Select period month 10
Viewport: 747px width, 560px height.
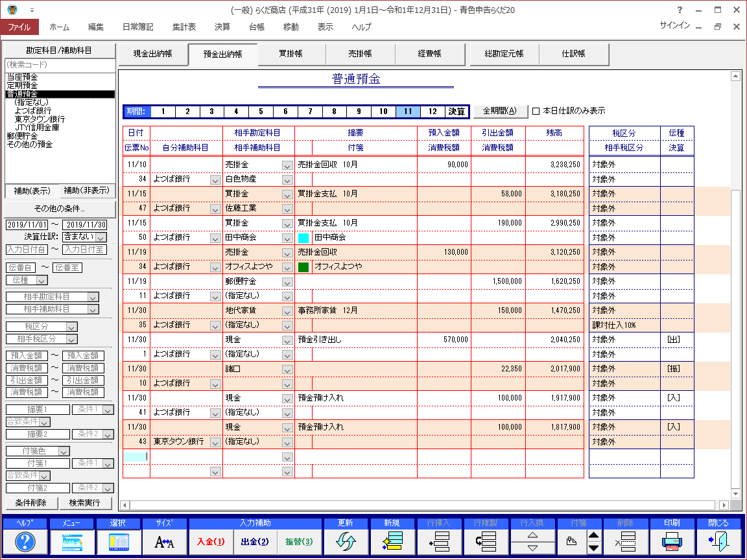[383, 111]
